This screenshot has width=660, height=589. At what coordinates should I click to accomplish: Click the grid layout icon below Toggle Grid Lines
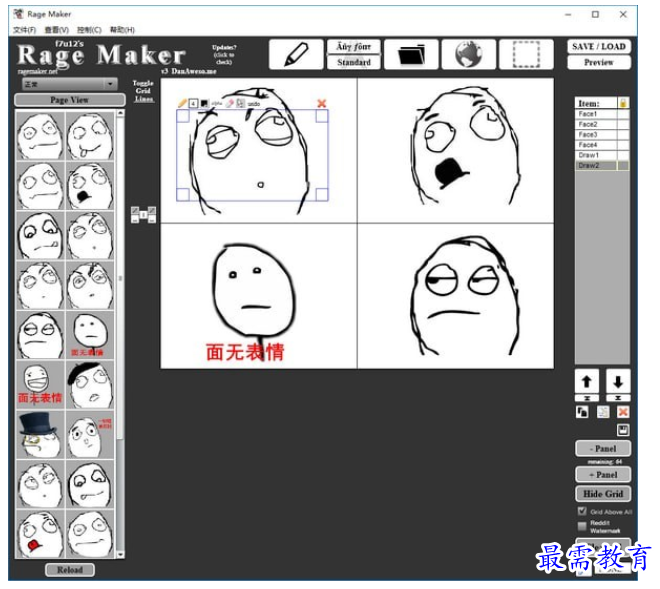click(x=143, y=215)
